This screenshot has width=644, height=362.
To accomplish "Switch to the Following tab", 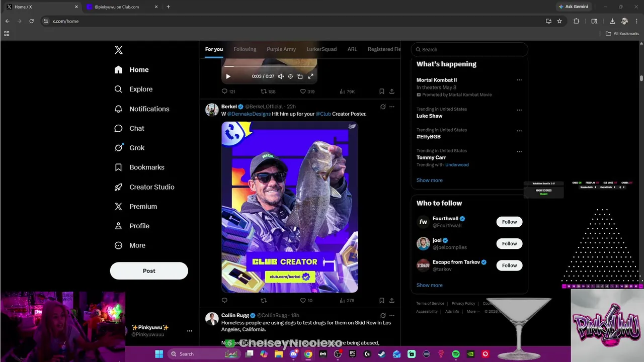I will [245, 49].
